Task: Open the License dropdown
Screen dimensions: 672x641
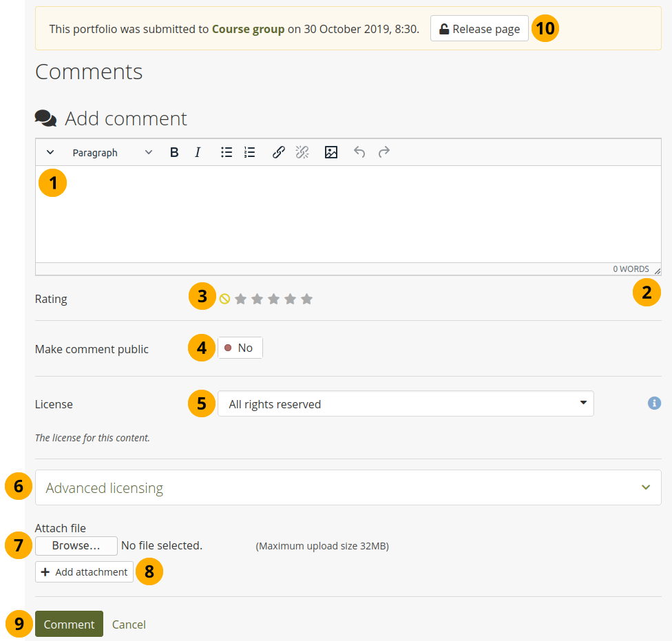Action: pyautogui.click(x=405, y=404)
